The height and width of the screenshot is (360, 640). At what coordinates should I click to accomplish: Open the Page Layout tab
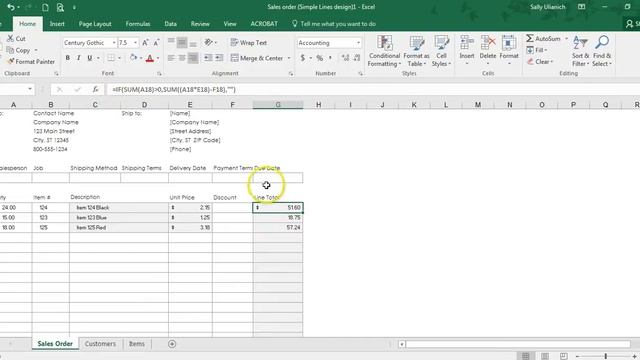[95, 24]
